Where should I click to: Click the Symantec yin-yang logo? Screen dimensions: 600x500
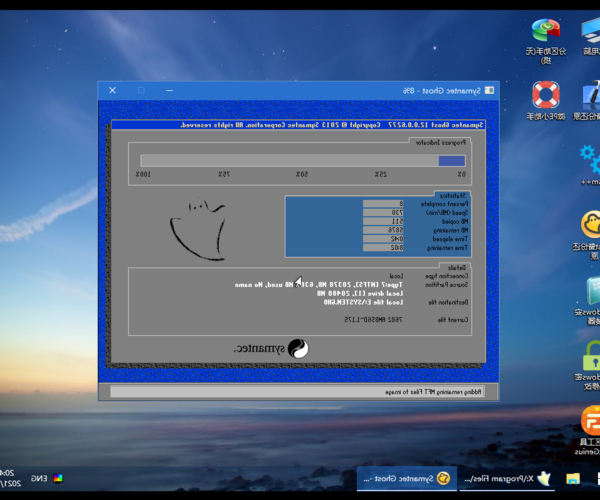[x=298, y=348]
